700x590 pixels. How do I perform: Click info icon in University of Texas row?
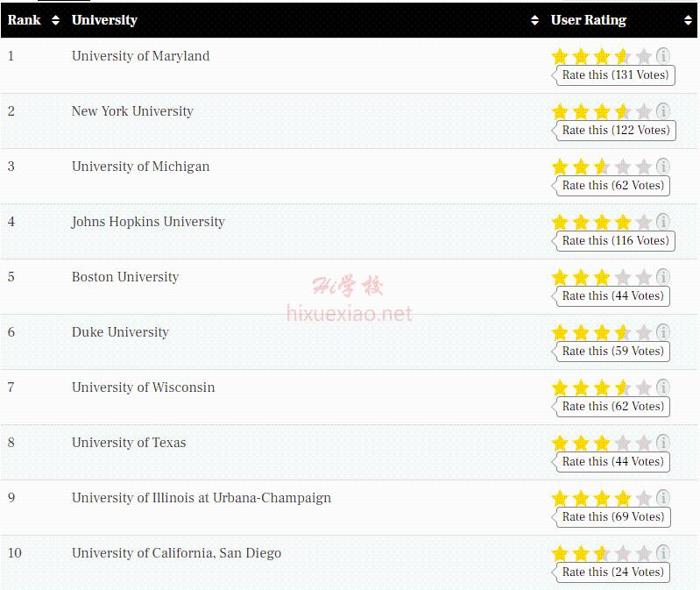(x=663, y=442)
